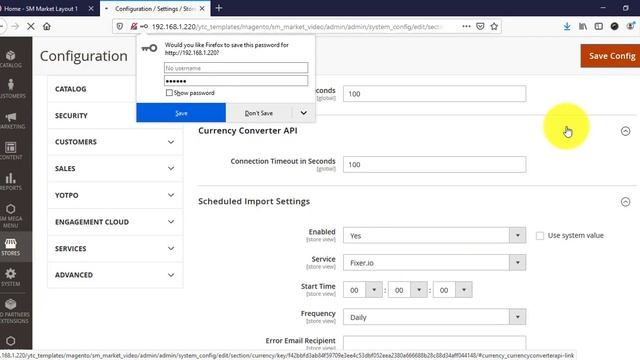Click the Currency Converter API timeout field
Image resolution: width=640 pixels, height=360 pixels.
pyautogui.click(x=434, y=164)
